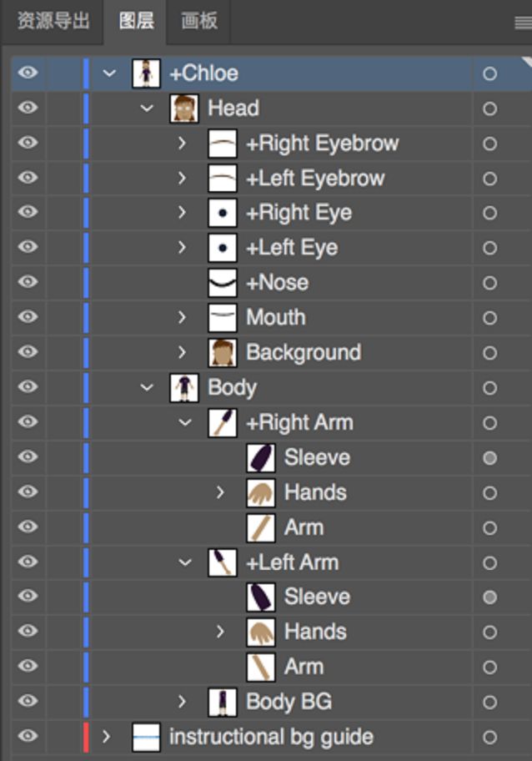Toggle visibility of instructional bg guide layer
532x761 pixels.
28,736
